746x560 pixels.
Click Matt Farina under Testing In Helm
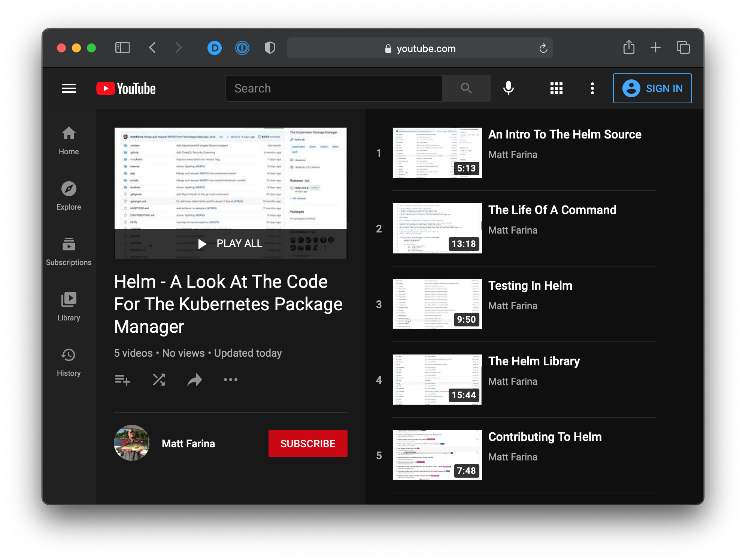pos(513,306)
